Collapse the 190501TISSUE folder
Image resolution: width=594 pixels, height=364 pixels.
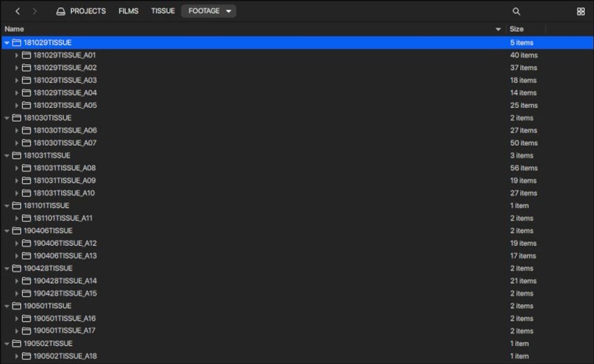pos(7,306)
